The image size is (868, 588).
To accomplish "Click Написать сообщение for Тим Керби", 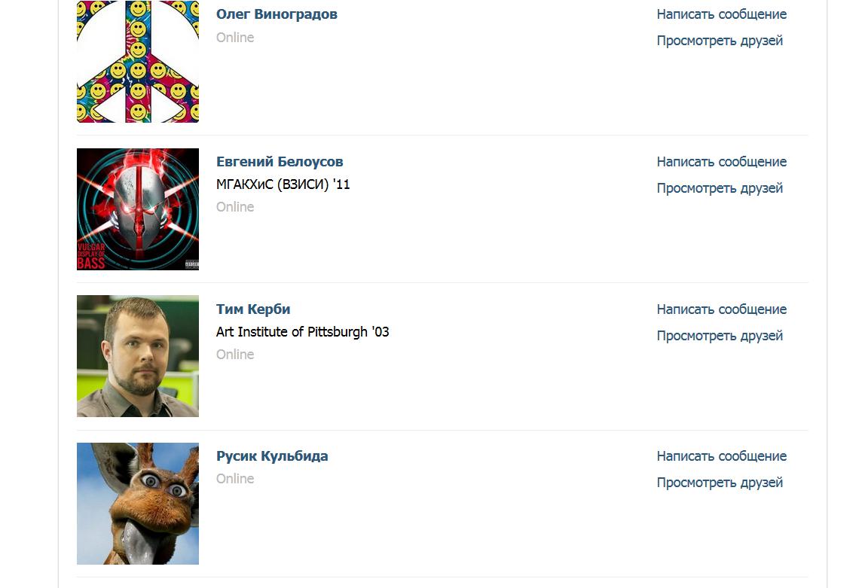I will [x=722, y=309].
